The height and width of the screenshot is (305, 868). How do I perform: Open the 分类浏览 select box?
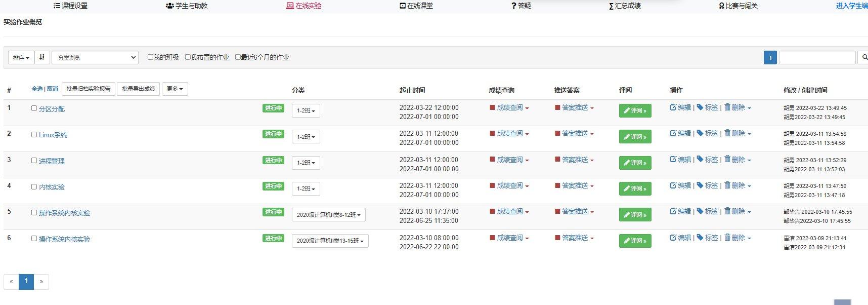coord(95,57)
